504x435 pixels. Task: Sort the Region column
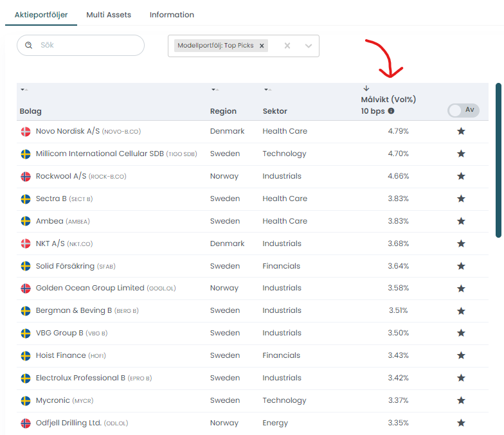tap(215, 89)
